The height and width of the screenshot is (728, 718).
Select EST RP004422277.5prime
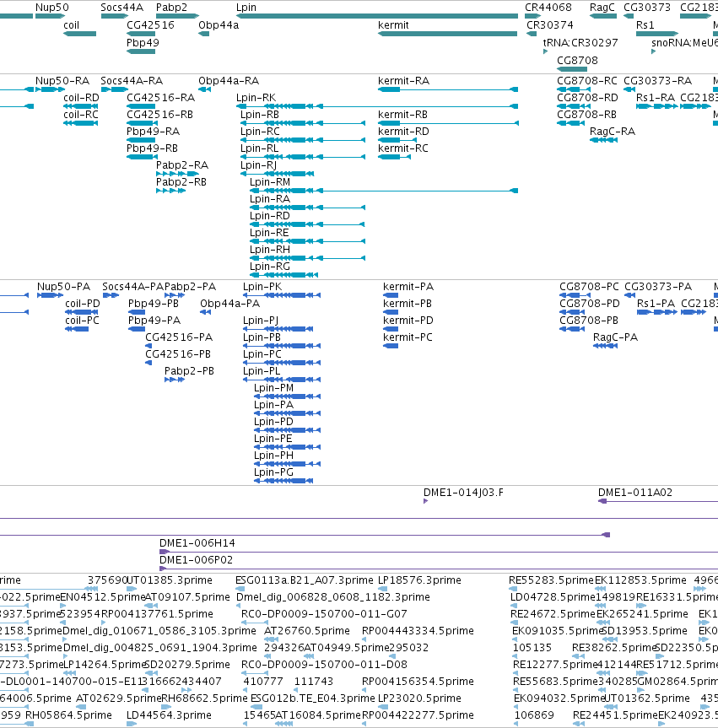tap(418, 715)
